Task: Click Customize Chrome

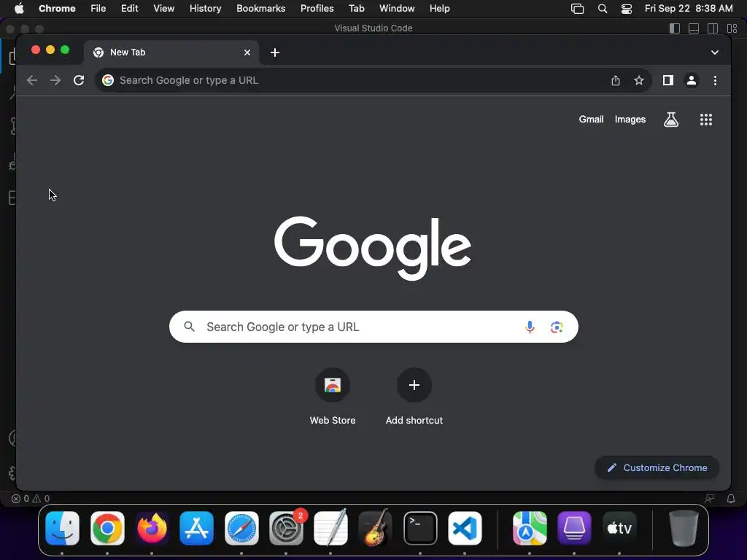Action: point(657,468)
